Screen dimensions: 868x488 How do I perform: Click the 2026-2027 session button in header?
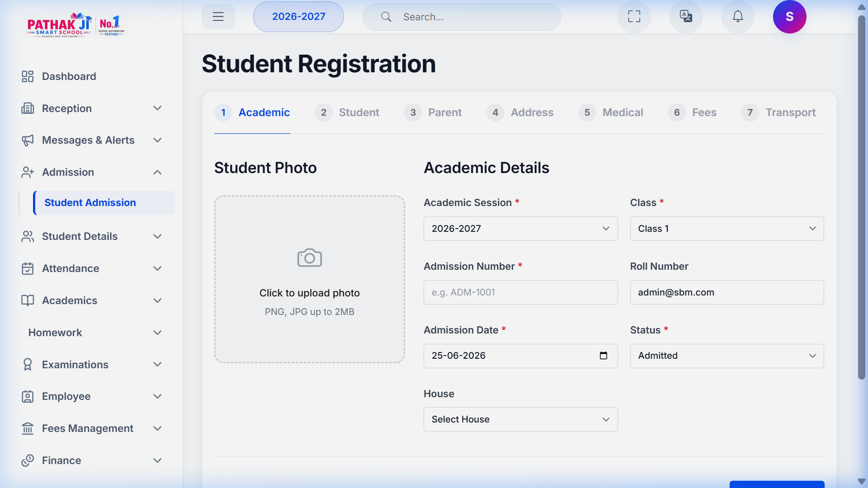(x=298, y=17)
